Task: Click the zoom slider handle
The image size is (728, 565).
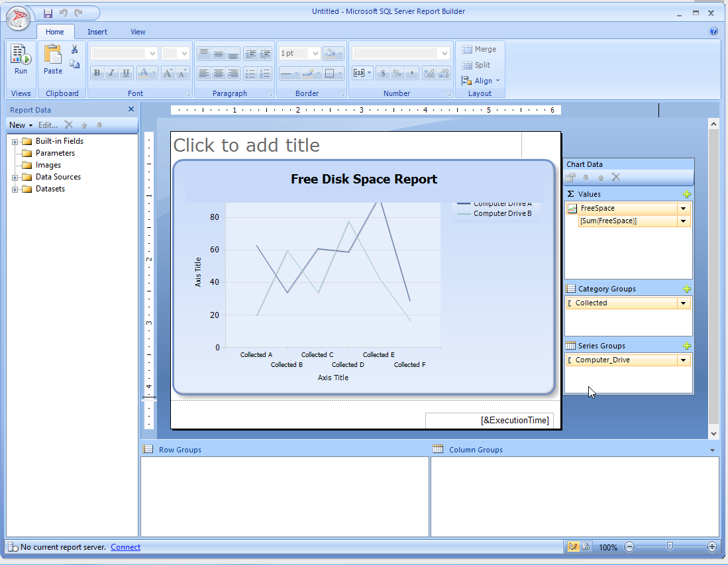Action: coord(670,546)
